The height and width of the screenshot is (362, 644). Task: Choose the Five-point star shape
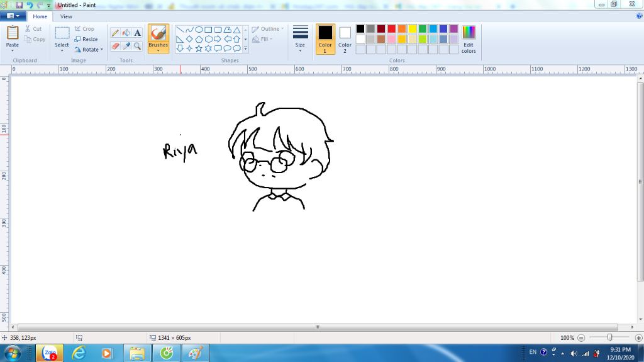point(199,48)
